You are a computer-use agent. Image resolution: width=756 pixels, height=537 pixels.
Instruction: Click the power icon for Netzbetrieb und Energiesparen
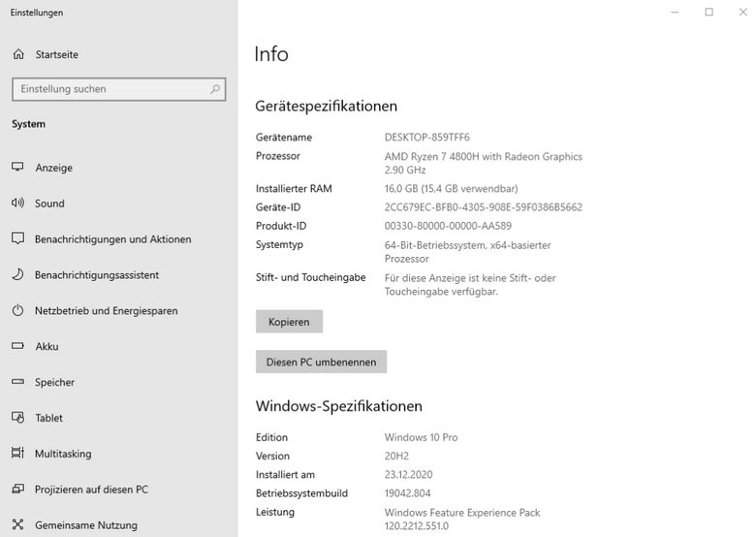pos(17,310)
